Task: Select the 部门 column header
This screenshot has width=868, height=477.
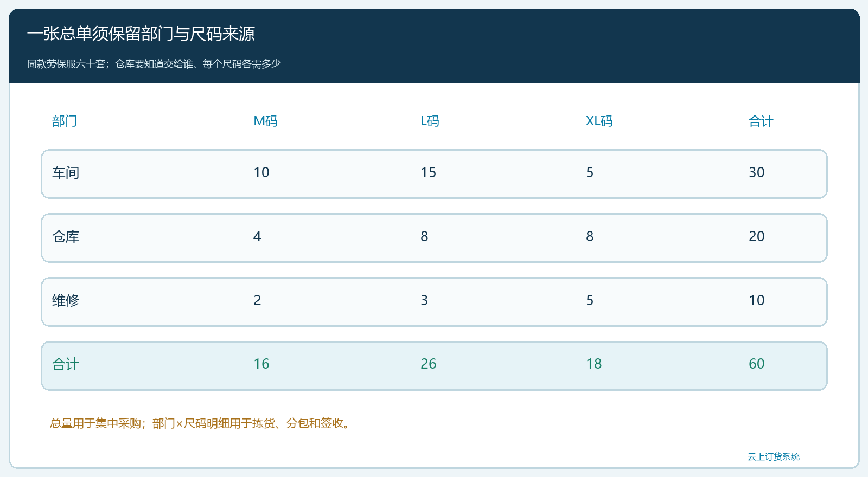Action: (65, 121)
